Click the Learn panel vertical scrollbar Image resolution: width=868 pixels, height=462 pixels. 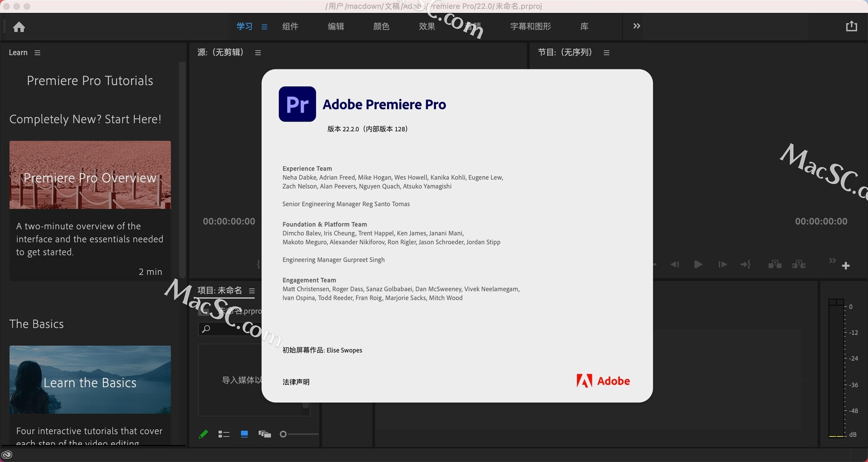[x=183, y=170]
